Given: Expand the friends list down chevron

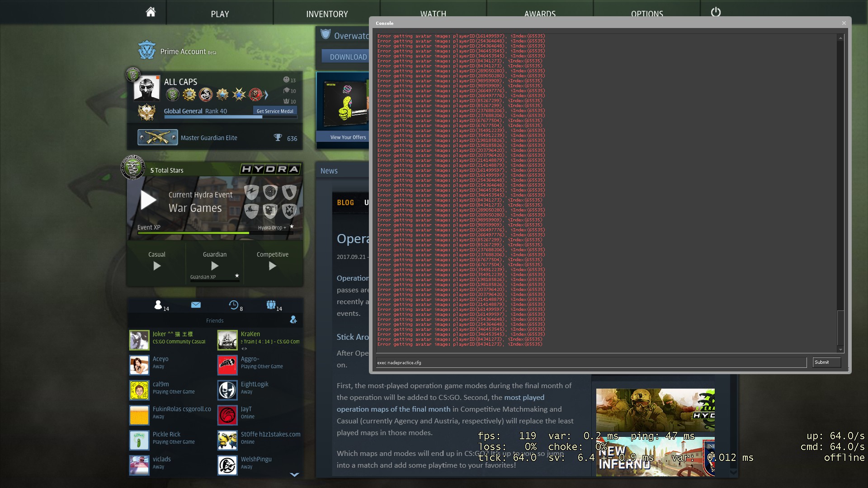Looking at the screenshot, I should tap(294, 474).
